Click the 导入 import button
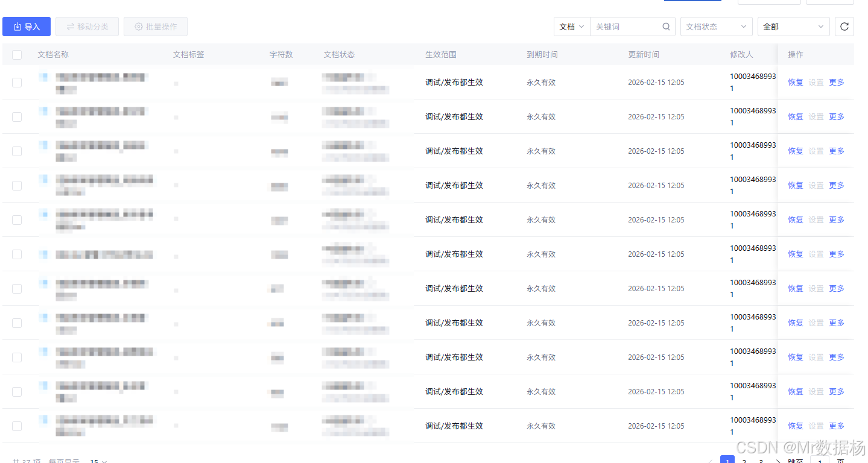Screen dimensions: 868x463 click(x=27, y=27)
